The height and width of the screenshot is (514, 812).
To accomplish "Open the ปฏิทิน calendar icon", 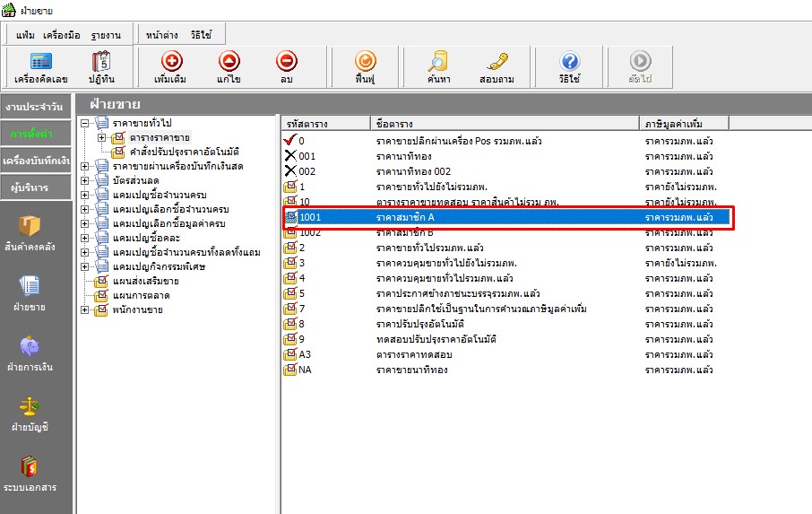I will 100,67.
